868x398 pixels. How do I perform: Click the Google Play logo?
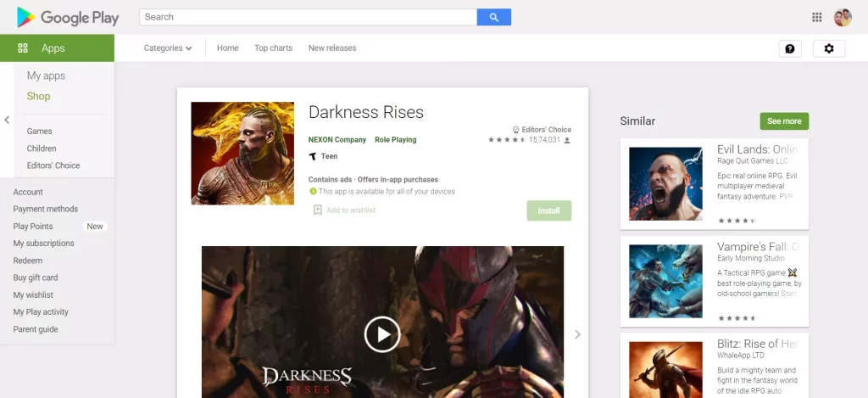pos(68,17)
